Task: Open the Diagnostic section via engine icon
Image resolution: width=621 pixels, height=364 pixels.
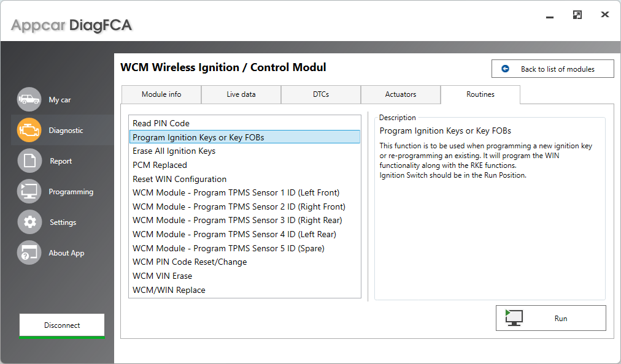Action: (29, 130)
